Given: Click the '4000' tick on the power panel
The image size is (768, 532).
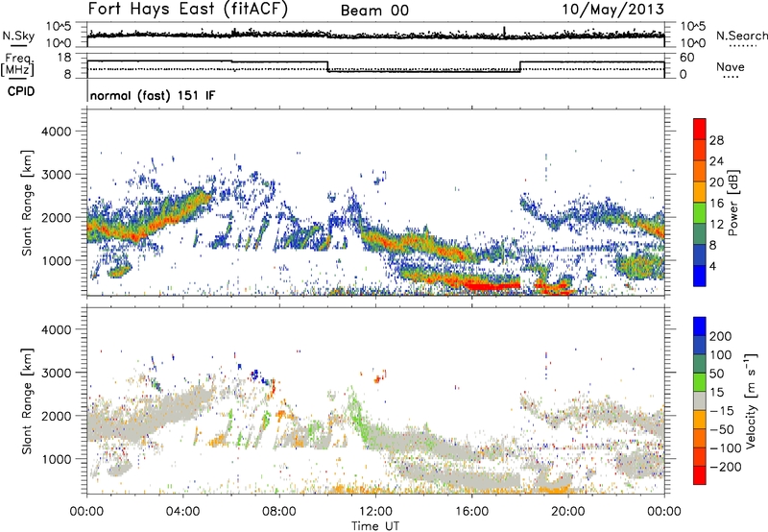Looking at the screenshot, I should (56, 132).
